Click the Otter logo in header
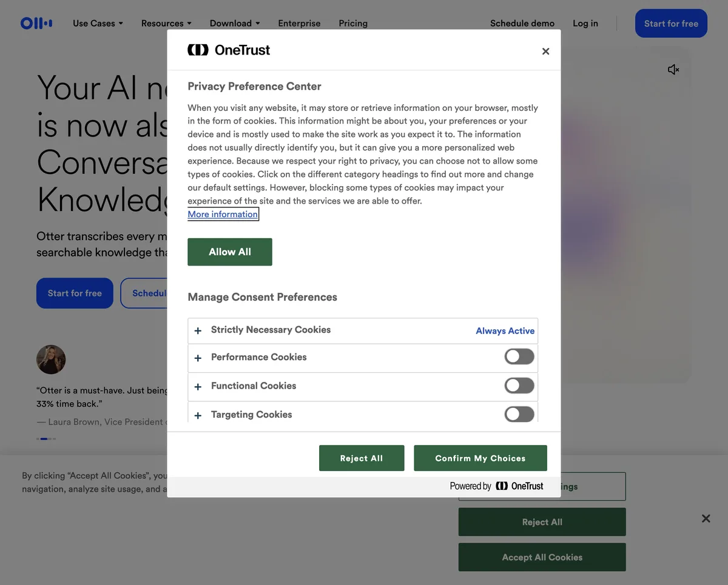The height and width of the screenshot is (585, 728). pos(36,23)
